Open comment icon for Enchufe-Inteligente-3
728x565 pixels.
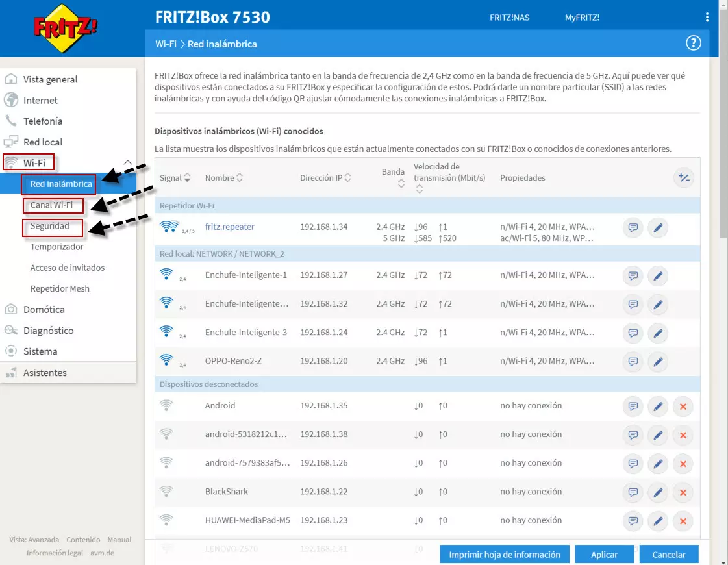633,333
